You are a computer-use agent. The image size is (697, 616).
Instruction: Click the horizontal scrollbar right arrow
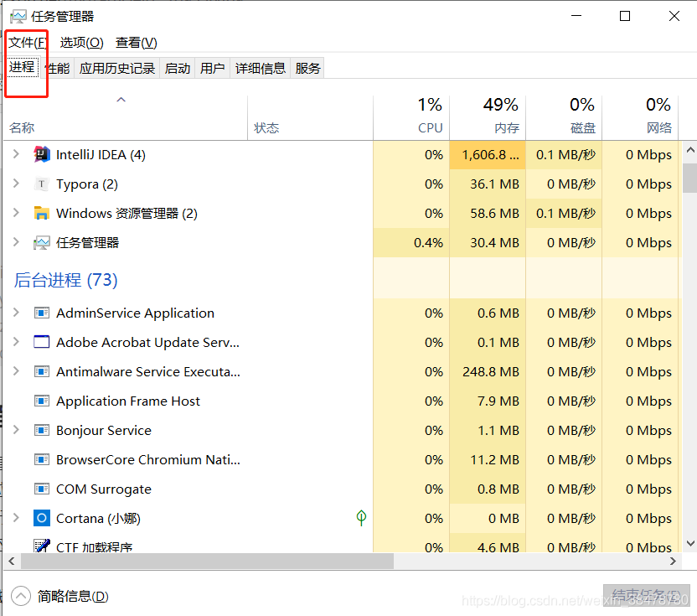tap(673, 562)
